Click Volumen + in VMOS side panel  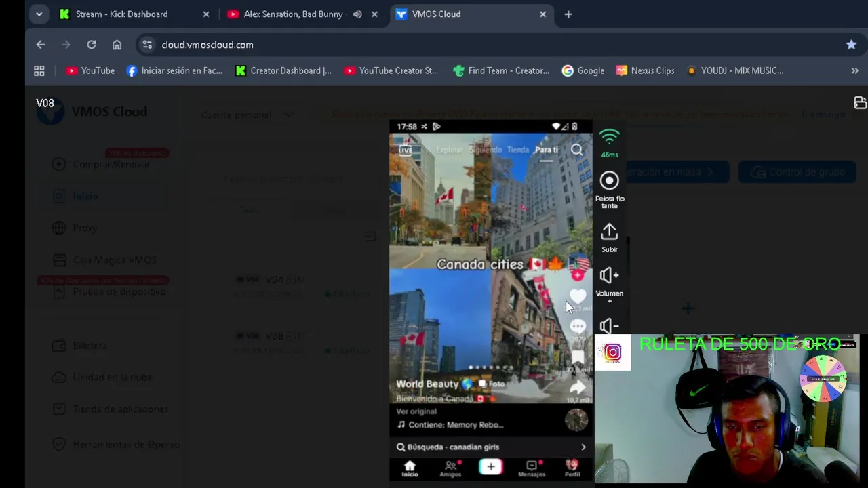610,285
